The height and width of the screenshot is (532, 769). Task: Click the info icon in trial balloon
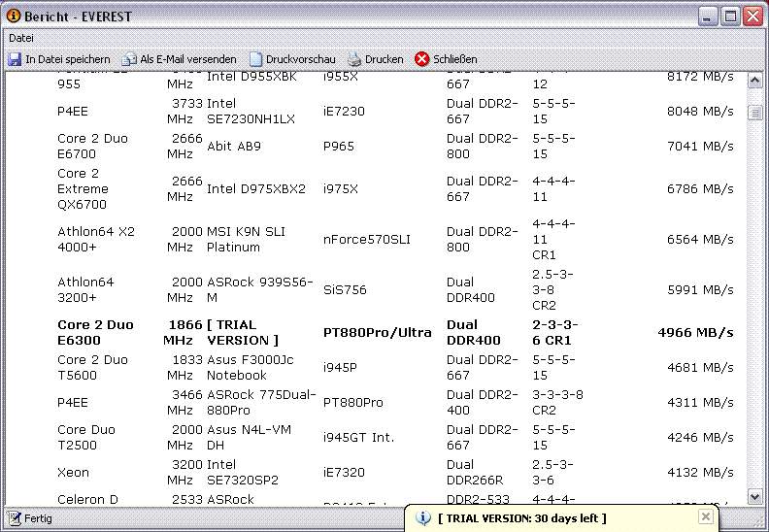422,517
